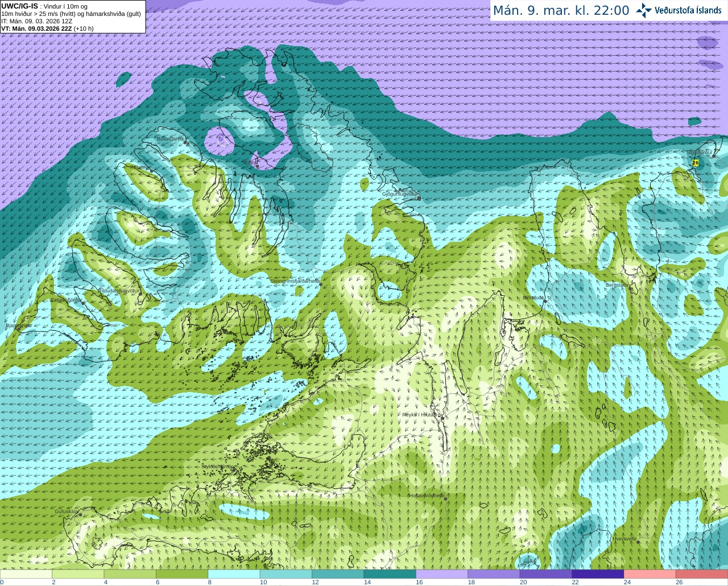This screenshot has width=728, height=586.
Task: Click the Reykir í Hrútafirði station label
Action: pyautogui.click(x=421, y=415)
